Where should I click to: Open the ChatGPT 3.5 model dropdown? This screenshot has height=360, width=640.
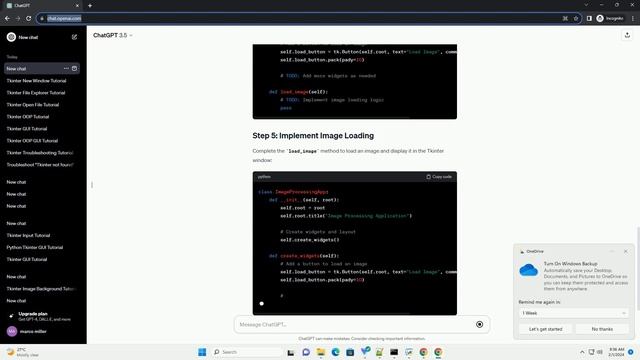[x=113, y=36]
